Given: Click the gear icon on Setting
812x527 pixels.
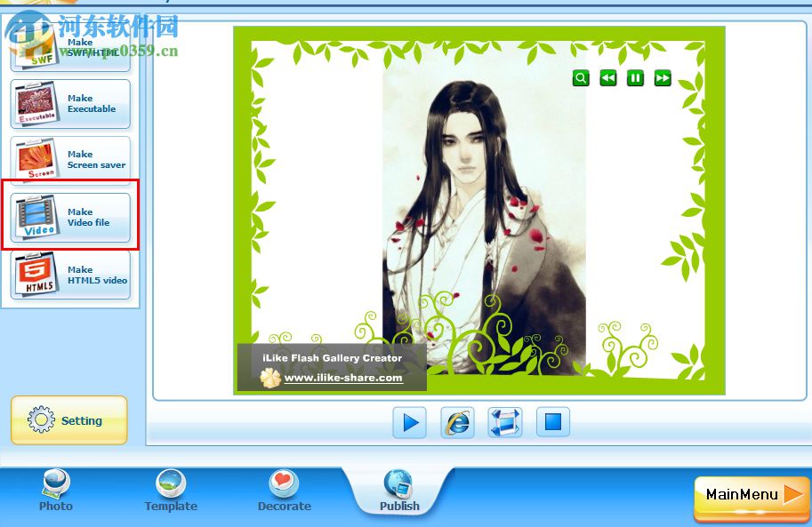Looking at the screenshot, I should point(41,419).
